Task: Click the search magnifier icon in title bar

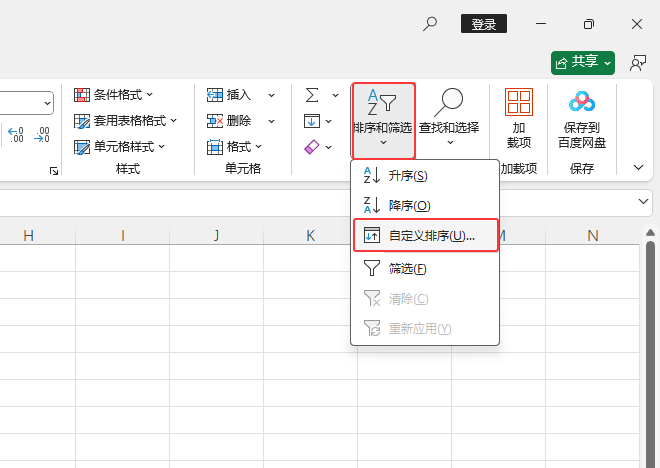Action: [430, 24]
